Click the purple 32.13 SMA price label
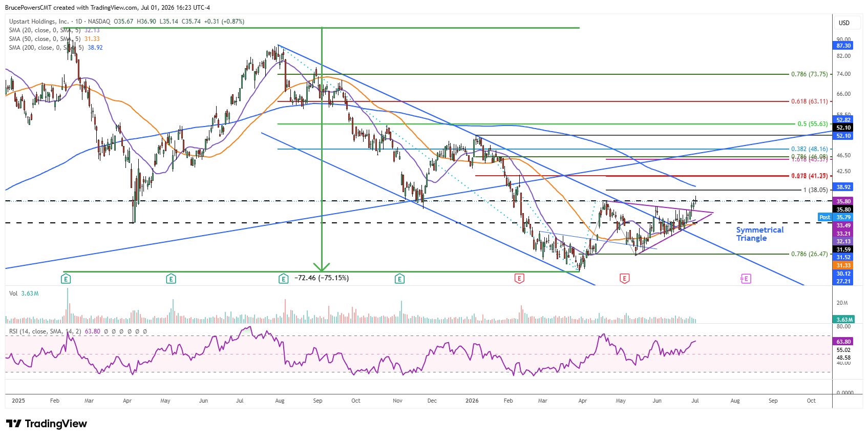Screen dimensions: 868x439 [x=843, y=241]
